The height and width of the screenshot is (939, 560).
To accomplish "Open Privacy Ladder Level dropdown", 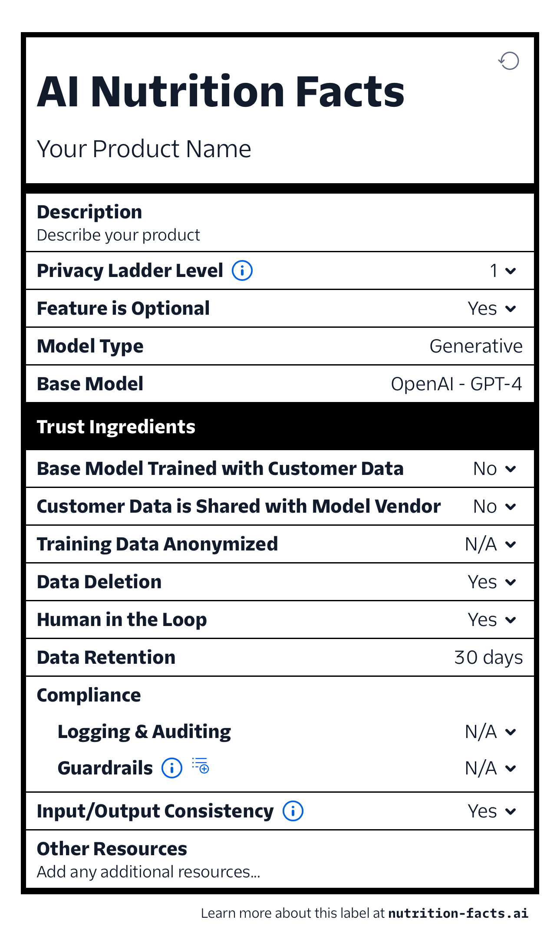I will [504, 270].
